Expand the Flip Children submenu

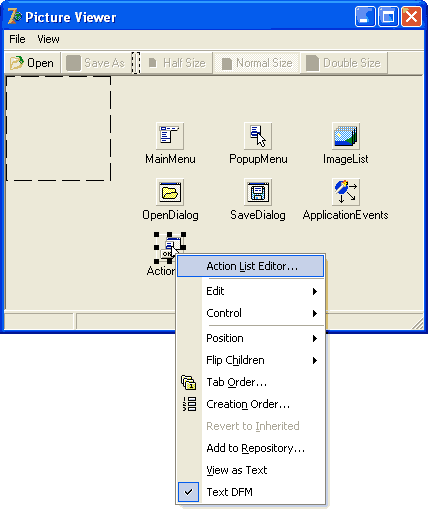click(x=250, y=360)
